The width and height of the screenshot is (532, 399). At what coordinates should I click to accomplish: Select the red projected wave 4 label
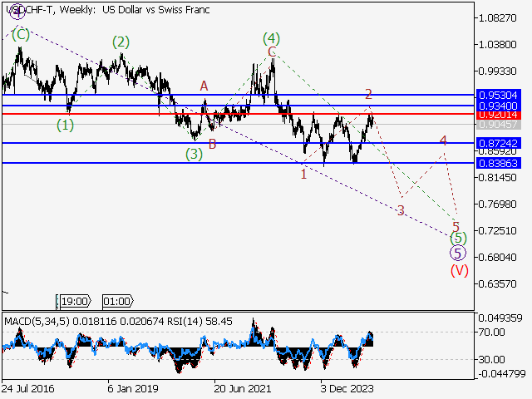click(443, 140)
